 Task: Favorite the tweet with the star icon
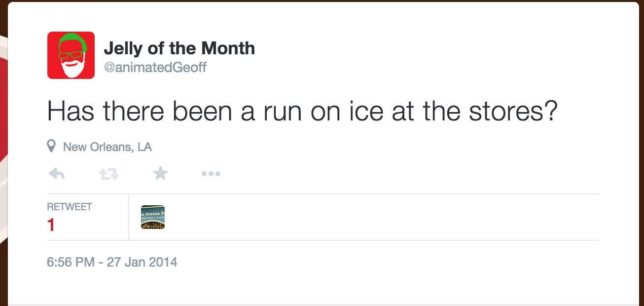click(160, 173)
